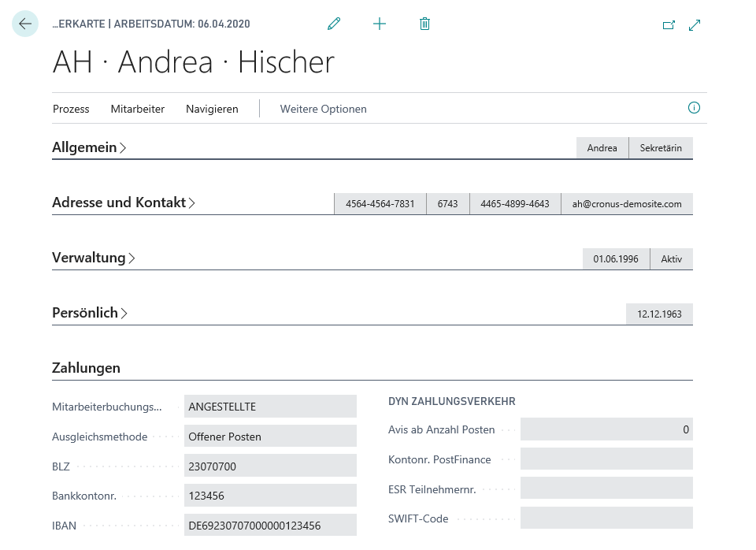This screenshot has height=550, width=756.
Task: Expand the Adresse und Kontakt section
Action: click(123, 203)
